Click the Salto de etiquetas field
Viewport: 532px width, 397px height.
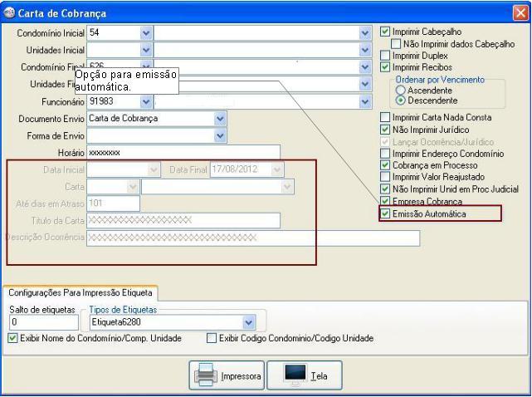[43, 322]
